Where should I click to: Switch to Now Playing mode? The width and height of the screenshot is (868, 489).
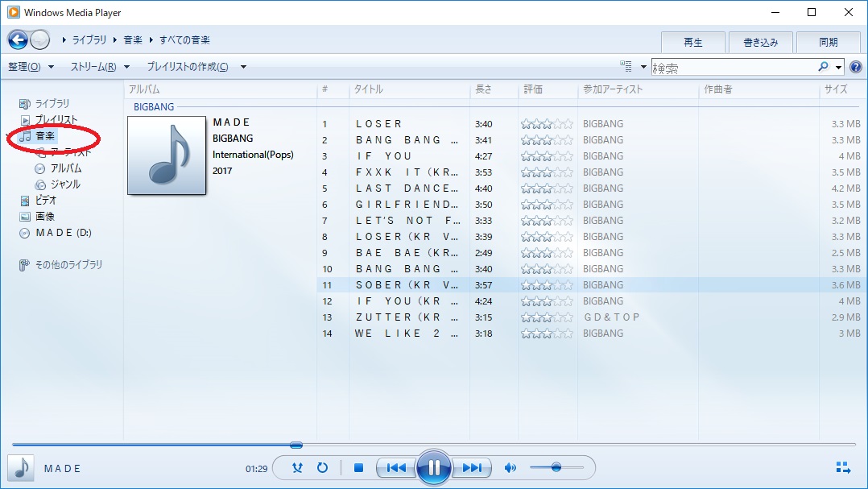[x=843, y=467]
